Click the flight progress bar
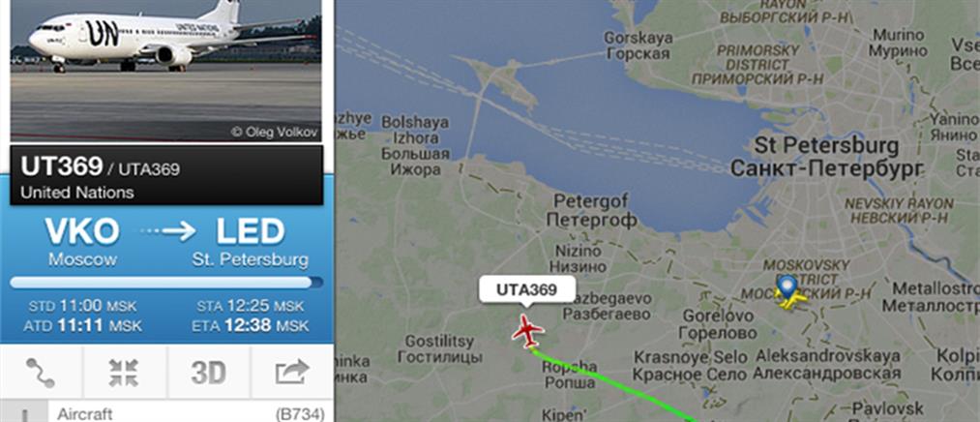This screenshot has height=422, width=980. 166,283
